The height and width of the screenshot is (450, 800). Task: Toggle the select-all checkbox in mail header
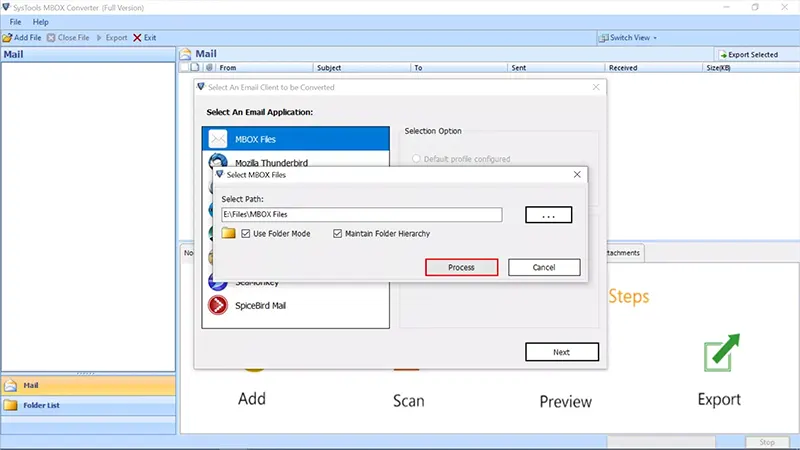coord(184,67)
